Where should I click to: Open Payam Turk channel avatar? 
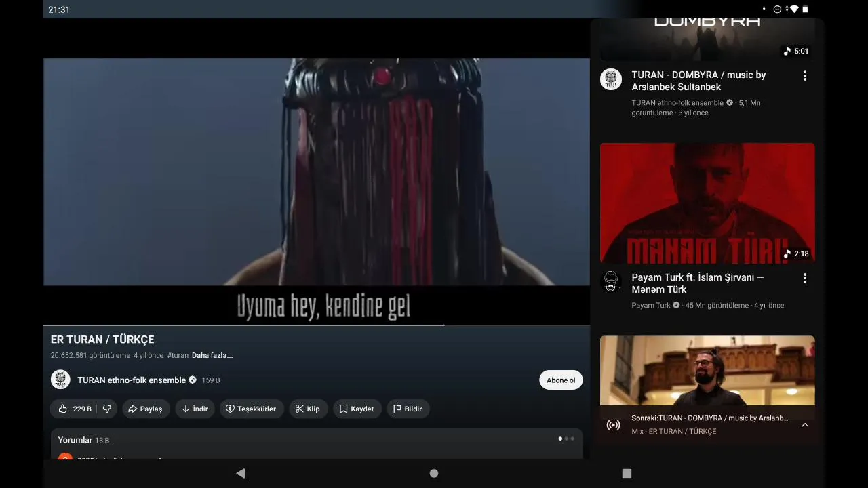611,282
